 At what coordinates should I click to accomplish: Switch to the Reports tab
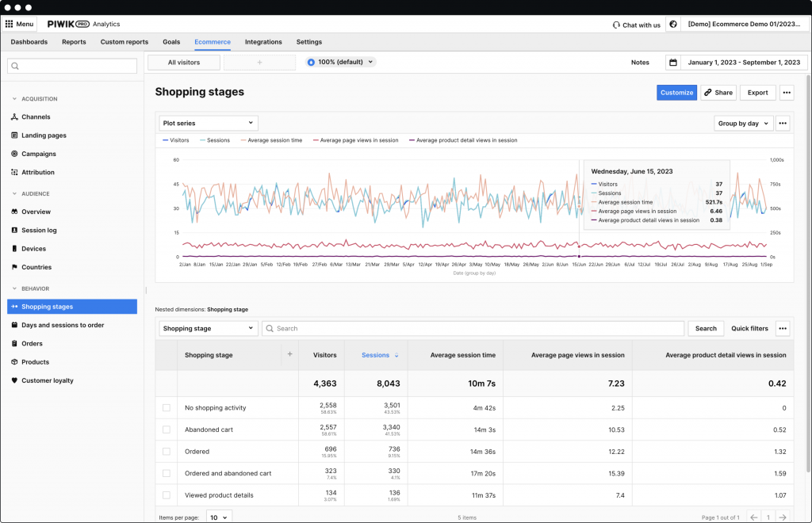click(x=74, y=42)
